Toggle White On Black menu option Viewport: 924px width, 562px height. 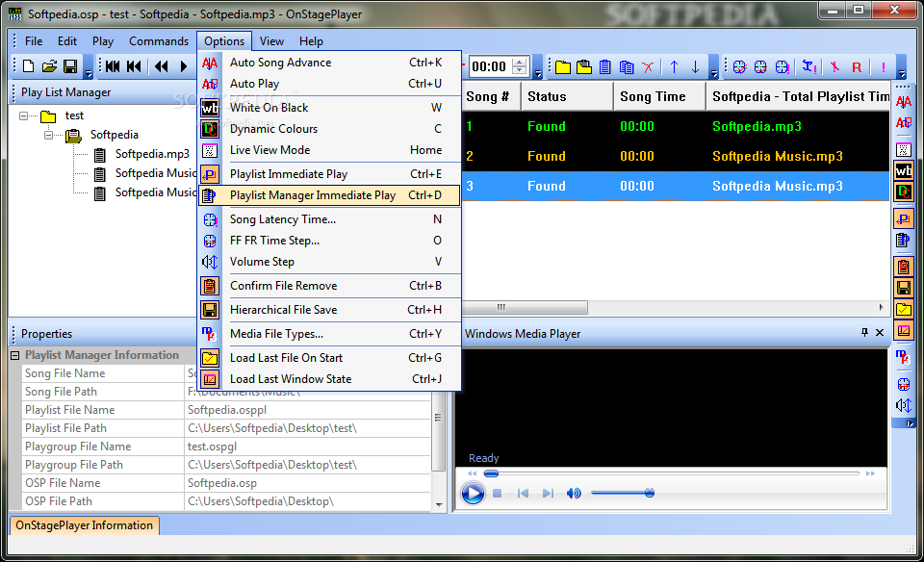(329, 108)
